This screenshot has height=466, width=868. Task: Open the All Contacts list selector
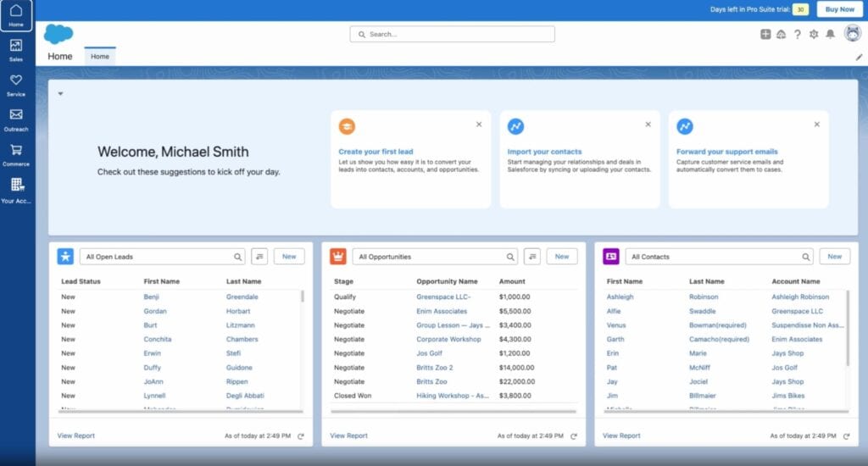pyautogui.click(x=720, y=257)
